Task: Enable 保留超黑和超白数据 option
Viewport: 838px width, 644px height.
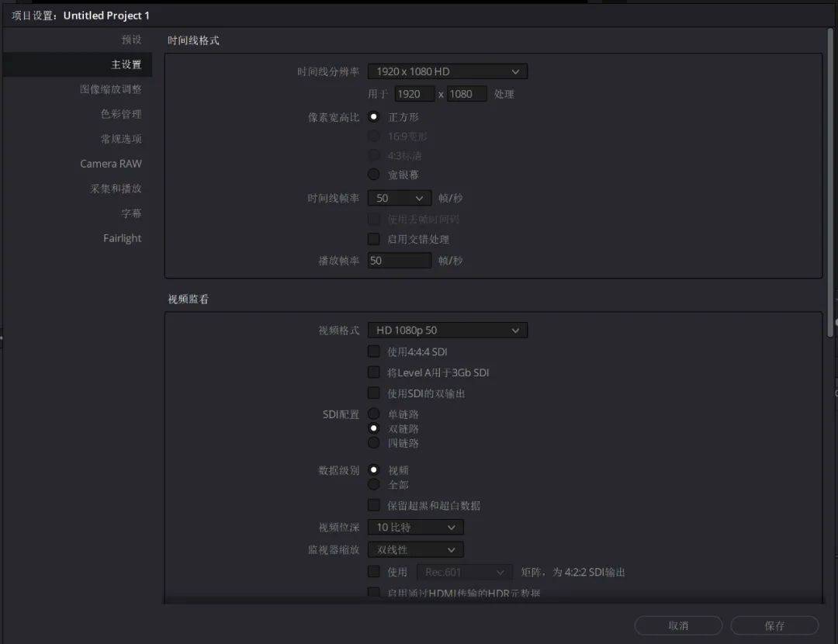Action: [x=373, y=505]
